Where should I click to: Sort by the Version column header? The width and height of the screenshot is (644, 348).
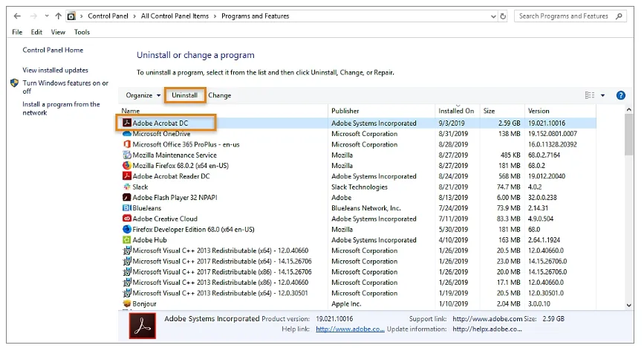(539, 111)
